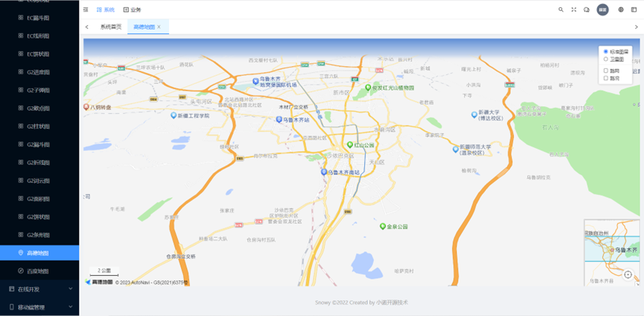Click the 高德地图 logo on the map
The image size is (644, 316).
pyautogui.click(x=98, y=282)
